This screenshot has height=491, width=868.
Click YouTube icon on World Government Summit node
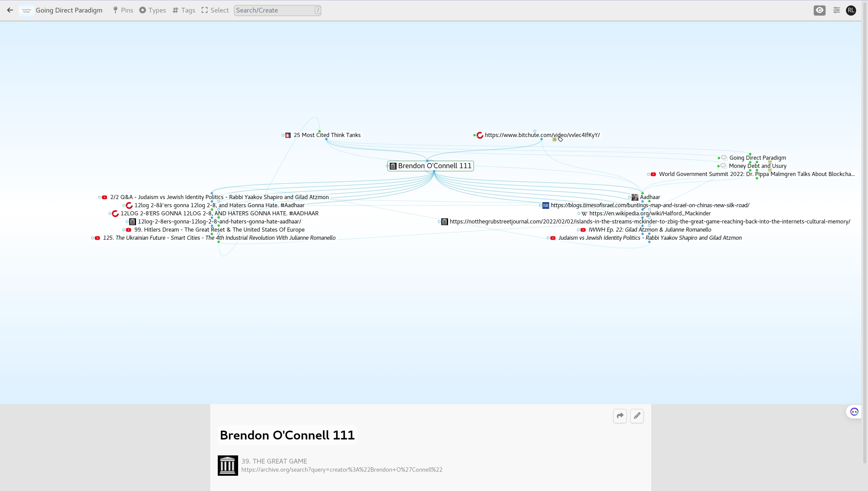653,174
